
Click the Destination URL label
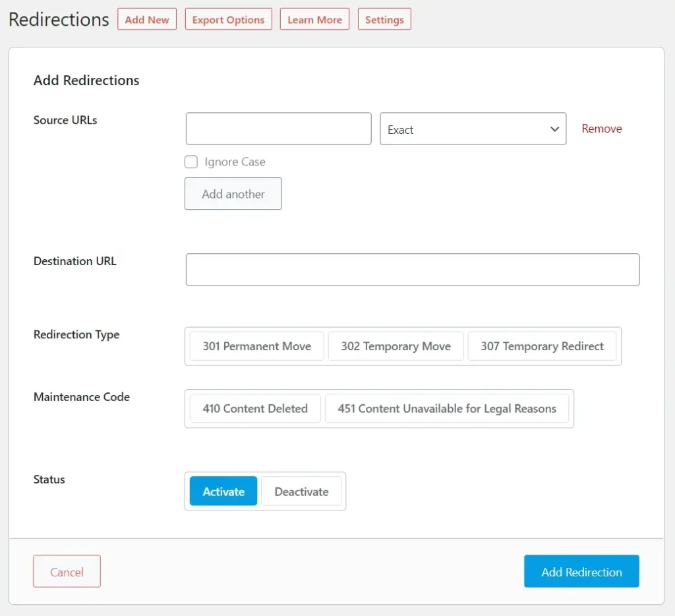pos(75,261)
